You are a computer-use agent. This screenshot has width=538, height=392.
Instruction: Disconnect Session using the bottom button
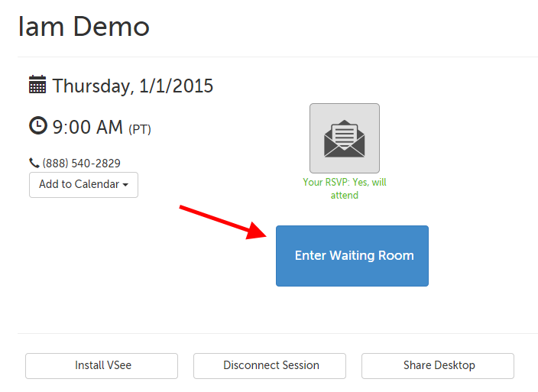coord(270,366)
